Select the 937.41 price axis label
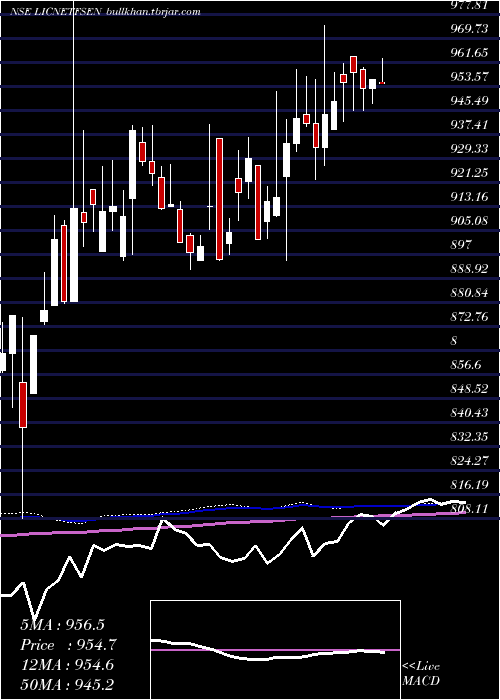Image resolution: width=500 pixels, height=700 pixels. pyautogui.click(x=471, y=125)
